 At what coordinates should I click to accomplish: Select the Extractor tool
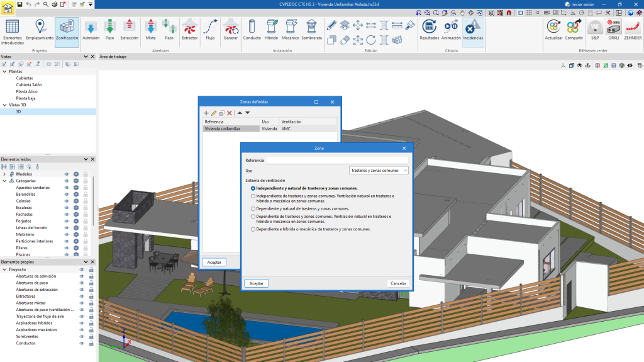189,30
